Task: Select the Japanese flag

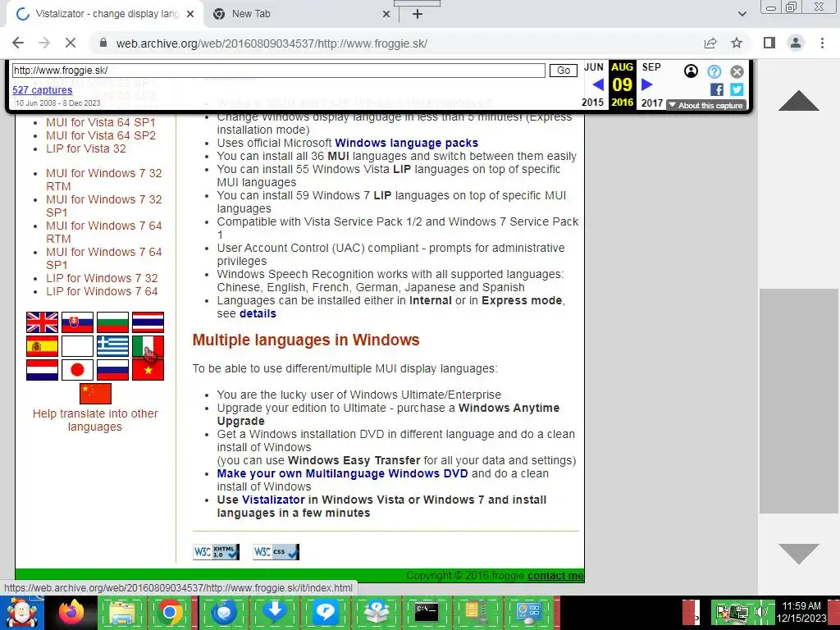Action: [x=78, y=370]
